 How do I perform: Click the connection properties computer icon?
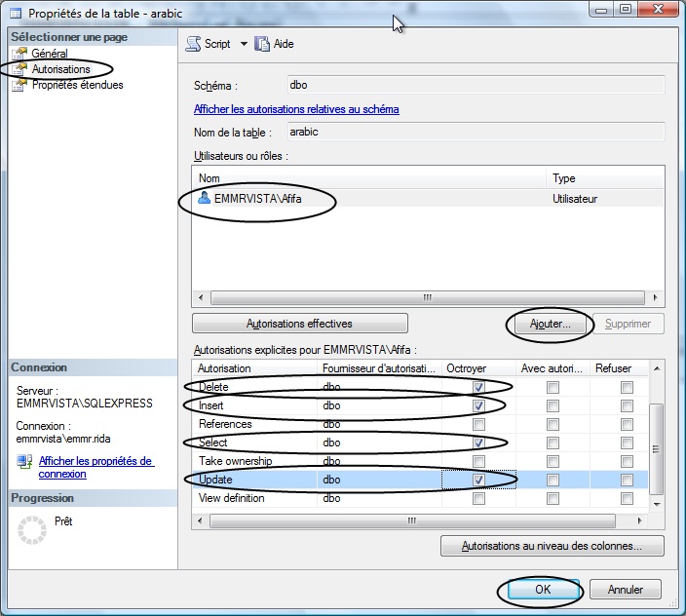[x=24, y=461]
